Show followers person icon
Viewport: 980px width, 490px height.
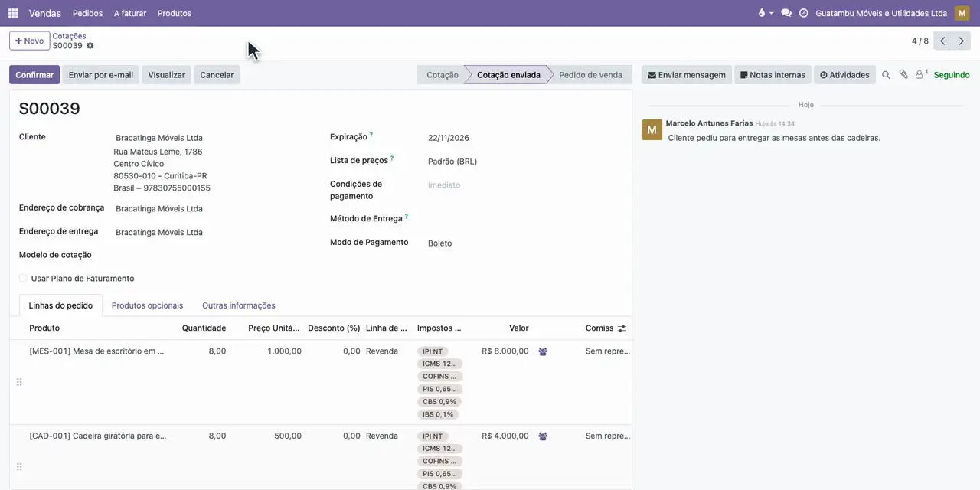click(x=921, y=75)
